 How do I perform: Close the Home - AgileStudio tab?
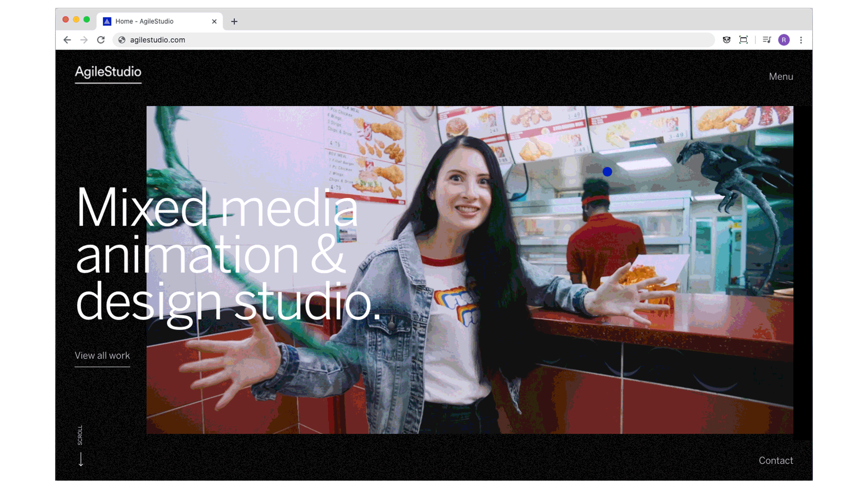(x=214, y=21)
